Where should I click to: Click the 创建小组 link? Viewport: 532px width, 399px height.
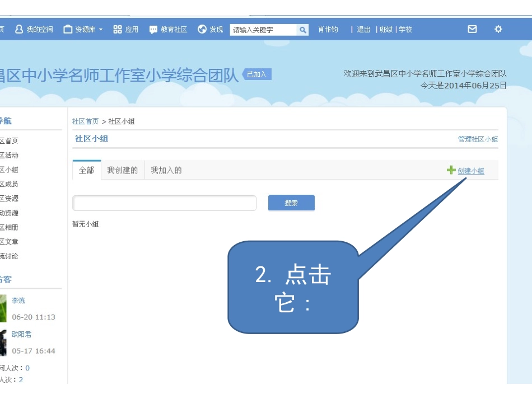[471, 171]
